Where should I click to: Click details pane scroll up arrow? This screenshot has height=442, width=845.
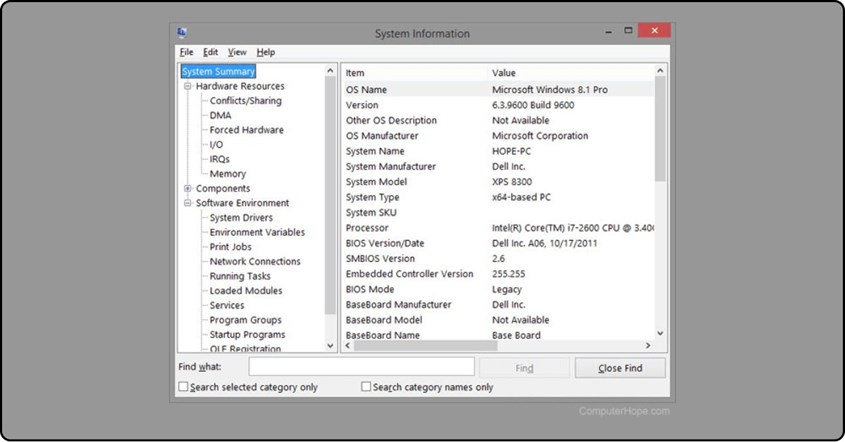click(660, 71)
